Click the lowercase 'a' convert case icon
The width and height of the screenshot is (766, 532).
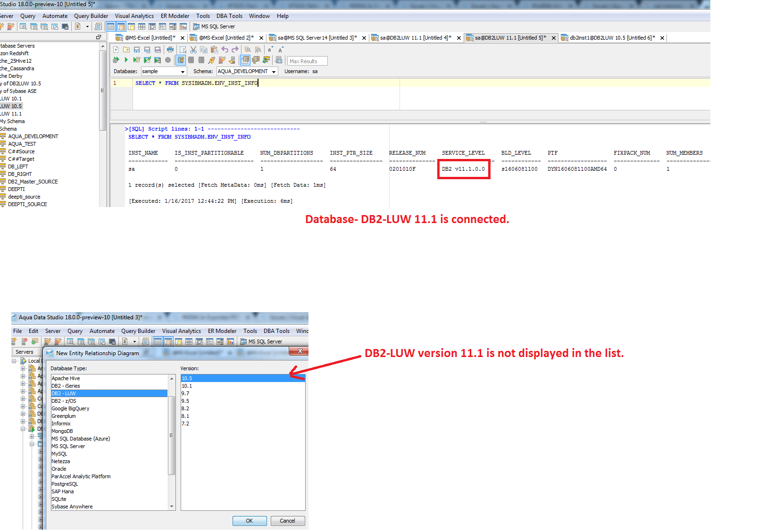(270, 50)
